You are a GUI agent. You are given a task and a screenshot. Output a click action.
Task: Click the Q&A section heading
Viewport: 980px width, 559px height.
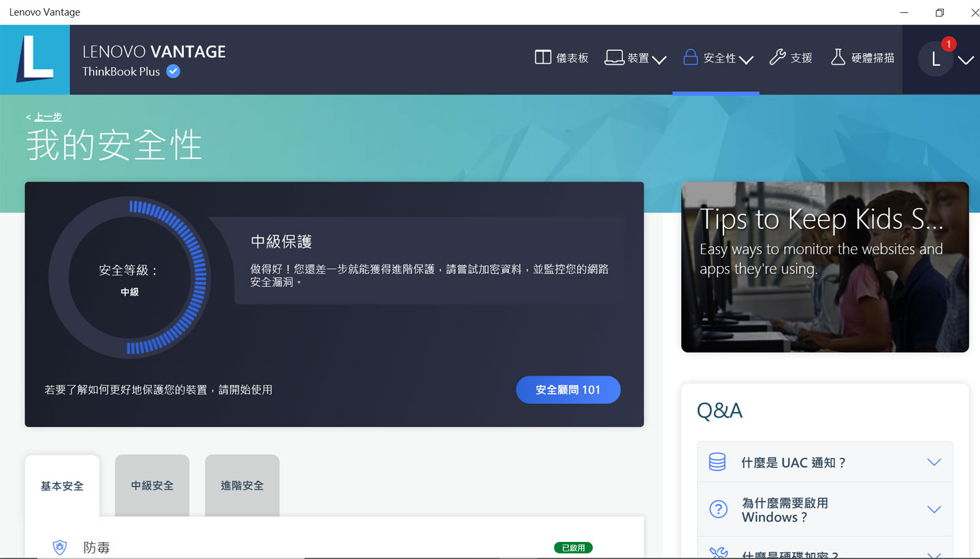pyautogui.click(x=719, y=411)
